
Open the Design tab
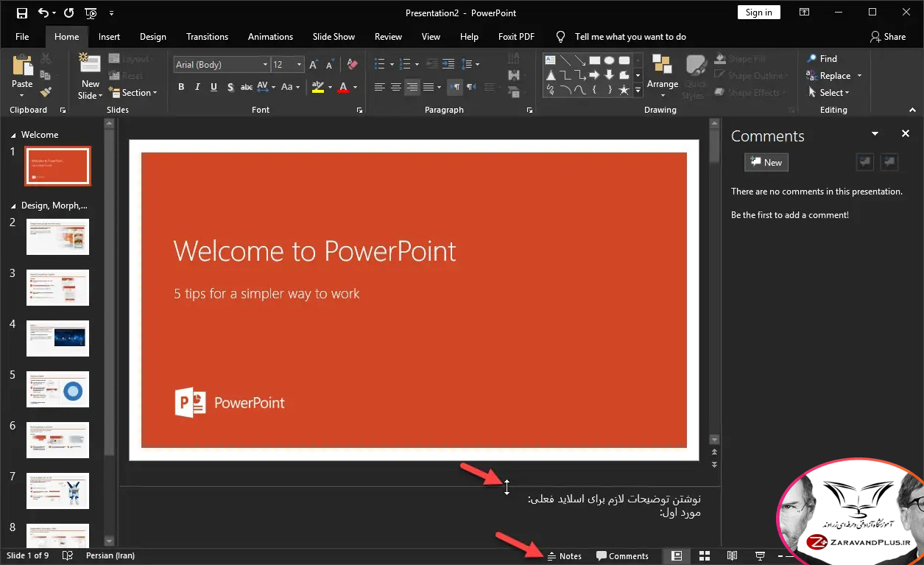(x=153, y=37)
